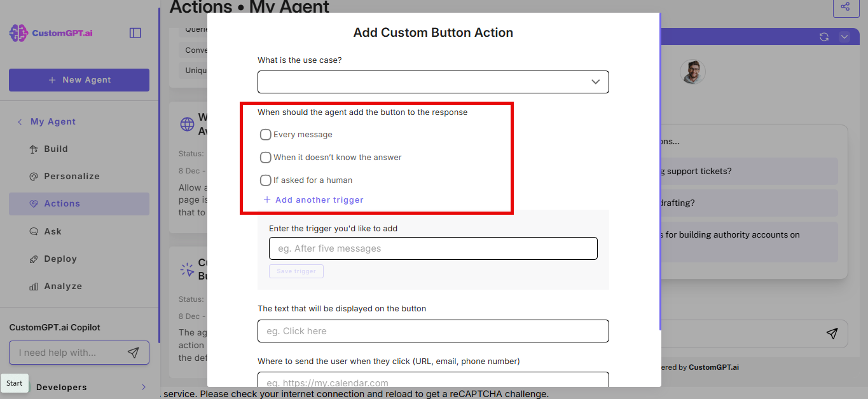The width and height of the screenshot is (868, 399).
Task: Click the trigger text input field
Action: (x=432, y=248)
